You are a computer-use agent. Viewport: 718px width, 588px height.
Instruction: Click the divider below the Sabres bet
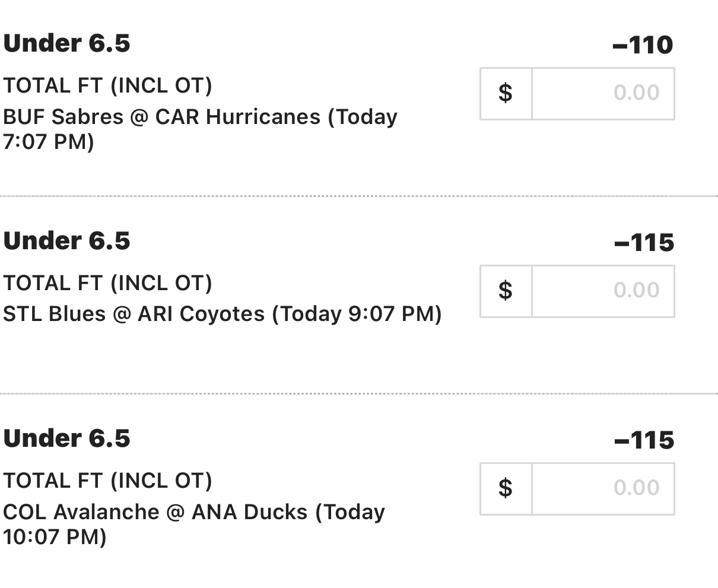coord(359,196)
